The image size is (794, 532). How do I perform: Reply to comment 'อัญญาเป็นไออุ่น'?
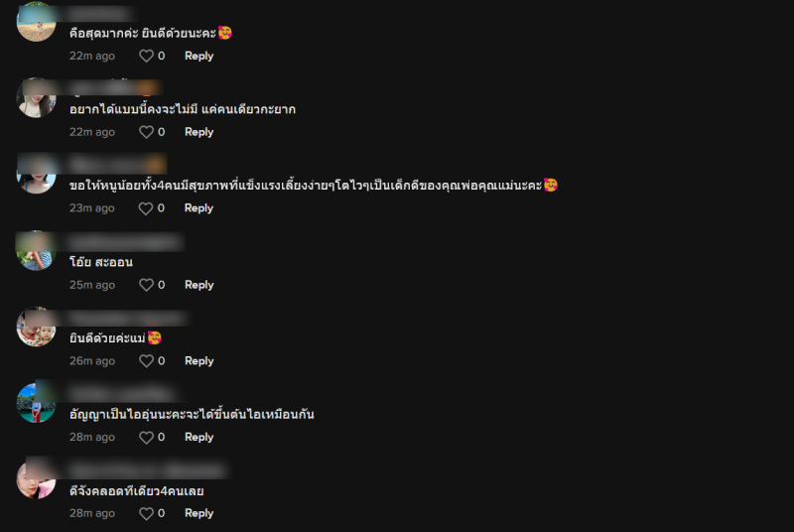[199, 438]
